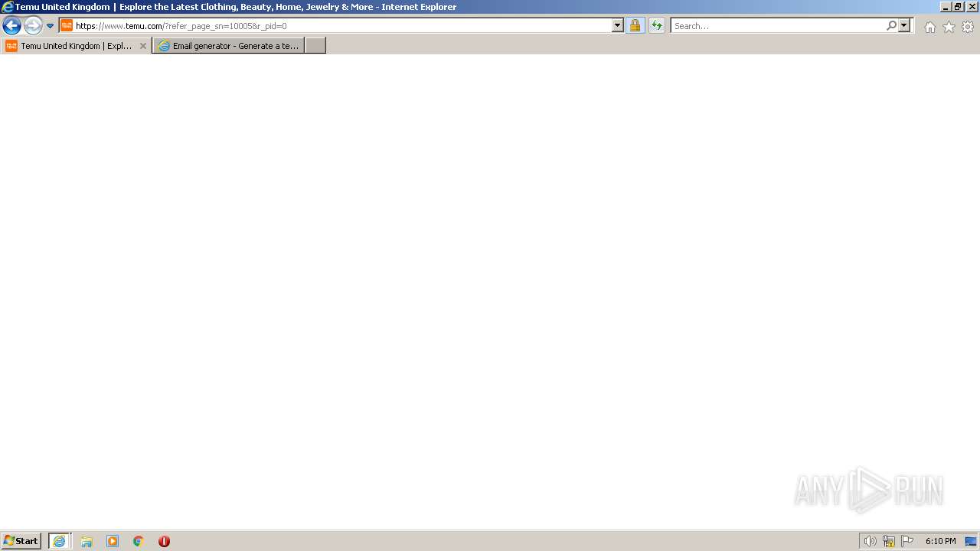980x551 pixels.
Task: Switch to Temu United Kingdom tab
Action: (x=77, y=46)
